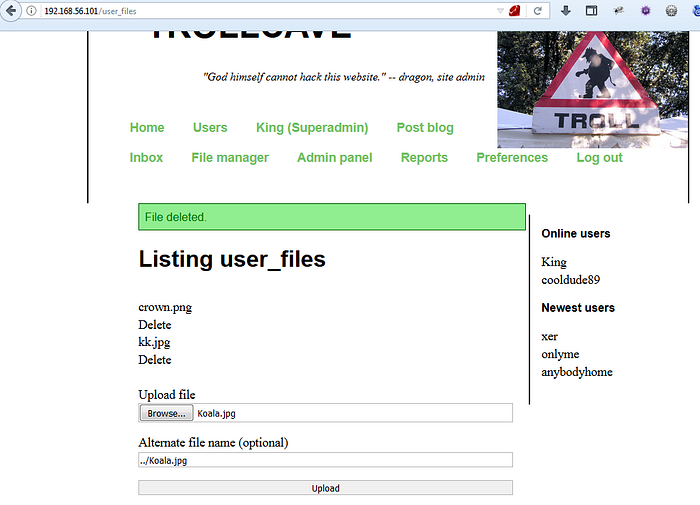The image size is (700, 505).
Task: Click the purple round extension icon
Action: click(645, 11)
